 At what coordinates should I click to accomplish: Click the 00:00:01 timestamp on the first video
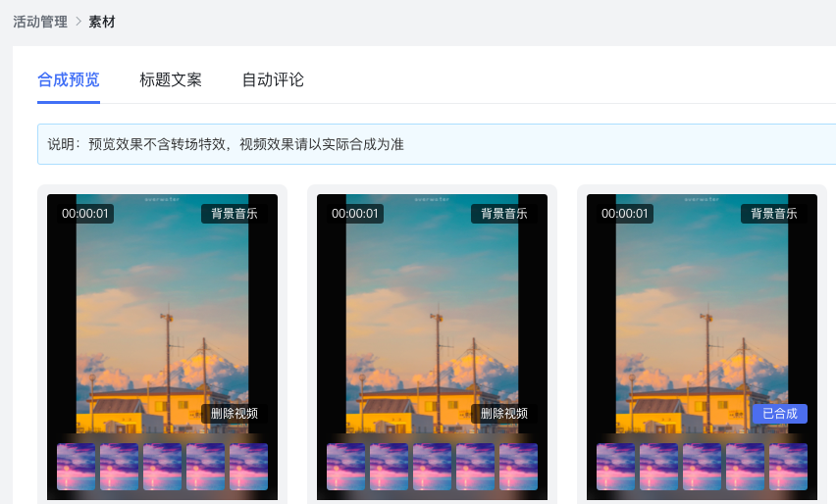click(x=85, y=214)
